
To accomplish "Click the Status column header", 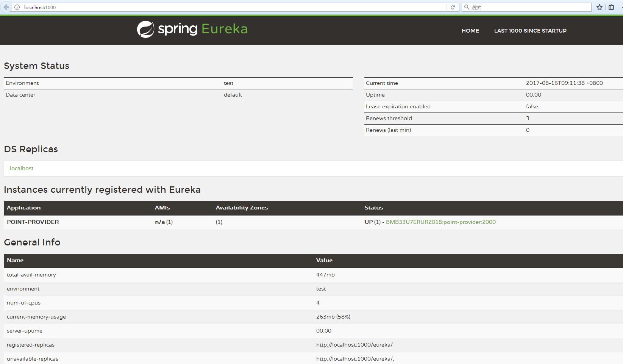I will pyautogui.click(x=373, y=208).
